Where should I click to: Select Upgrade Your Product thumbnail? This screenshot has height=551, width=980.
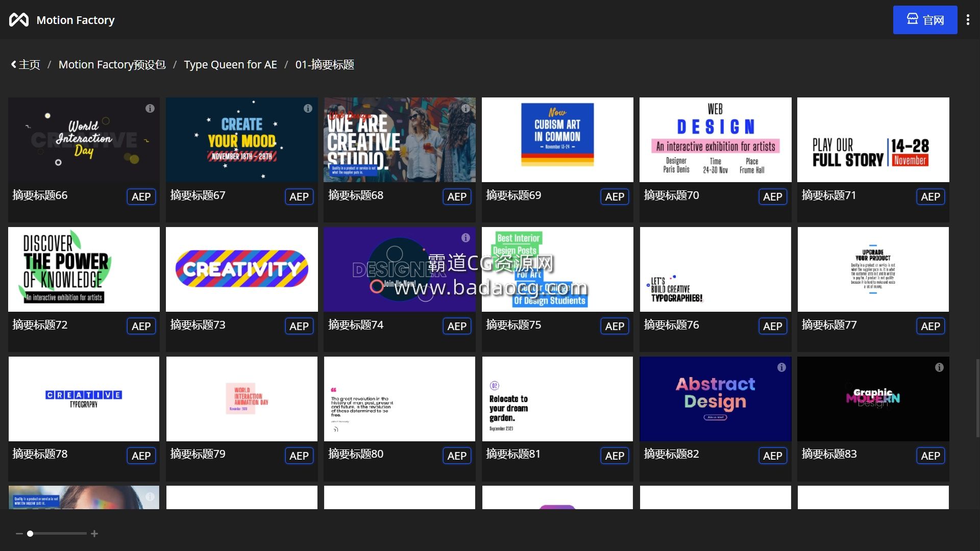click(x=873, y=269)
